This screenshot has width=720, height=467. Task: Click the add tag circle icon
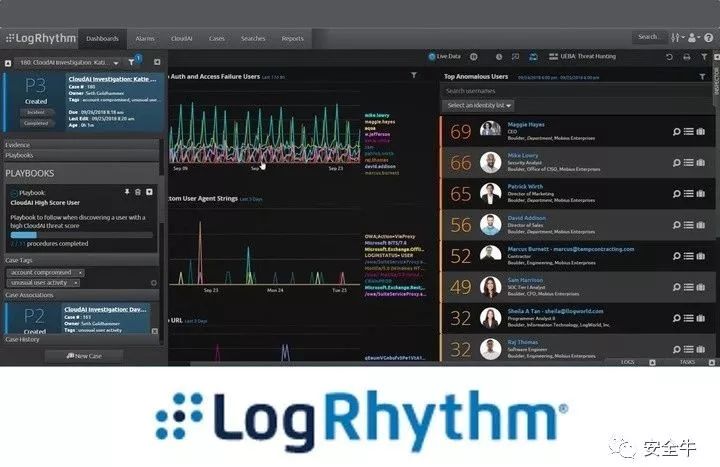pyautogui.click(x=154, y=283)
